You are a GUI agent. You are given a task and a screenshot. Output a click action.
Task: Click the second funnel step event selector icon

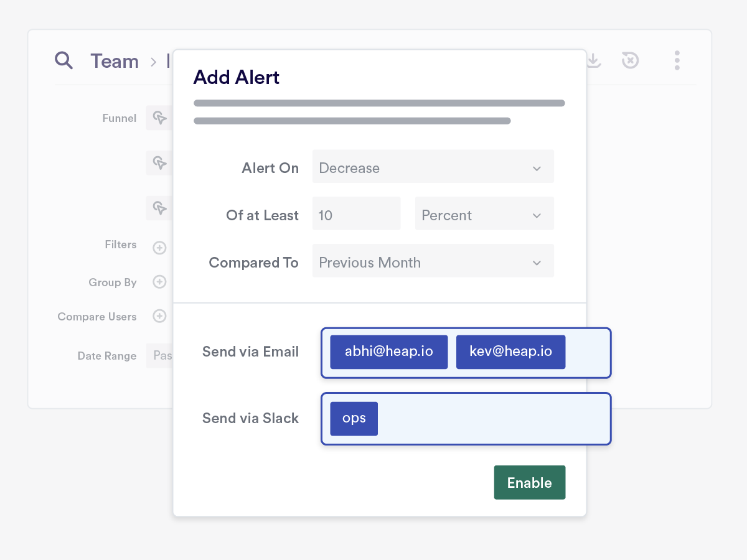tap(159, 163)
